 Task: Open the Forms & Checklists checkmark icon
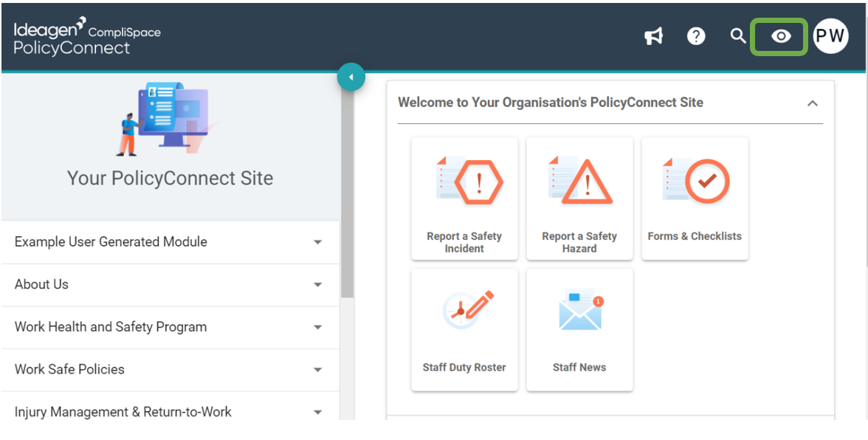696,181
